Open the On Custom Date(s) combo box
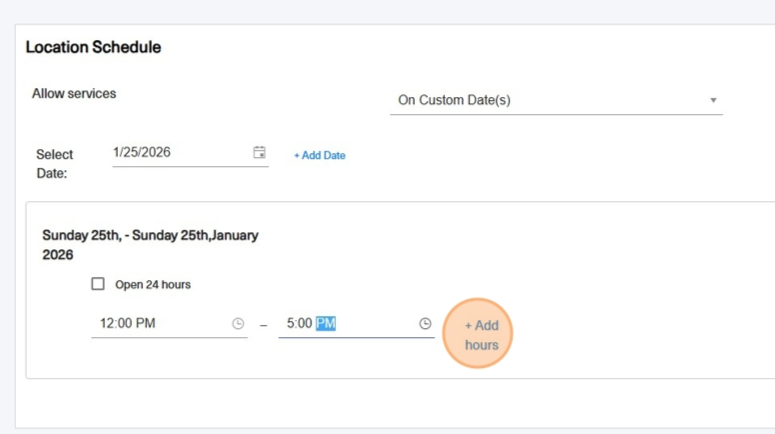 coord(556,100)
